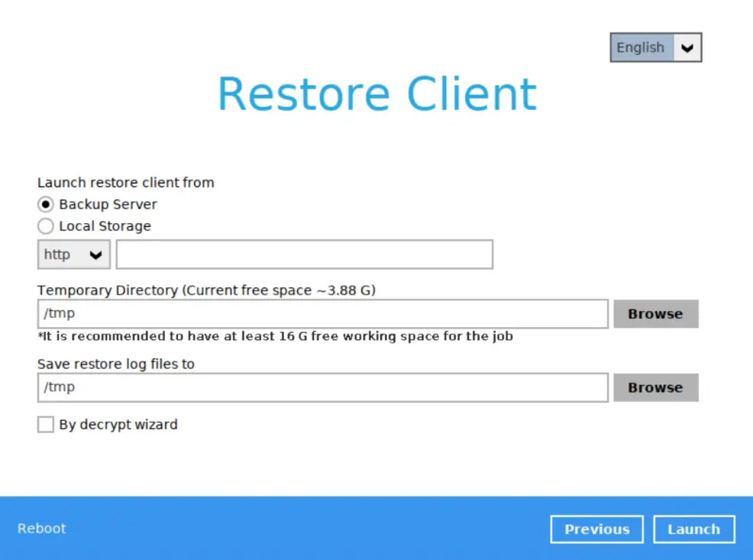Focus the Temporary Directory path field
This screenshot has width=753, height=560.
[322, 313]
